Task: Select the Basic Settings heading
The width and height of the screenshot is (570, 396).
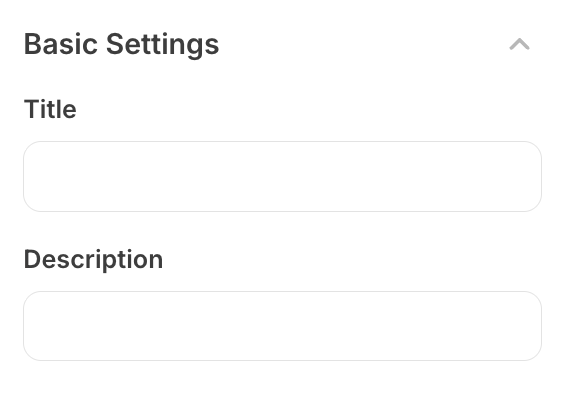Action: [x=121, y=45]
